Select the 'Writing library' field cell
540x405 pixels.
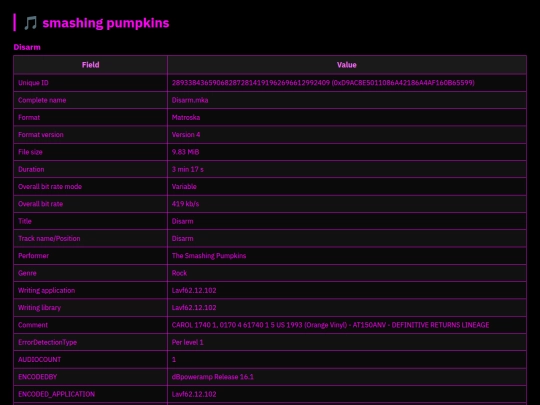91,308
